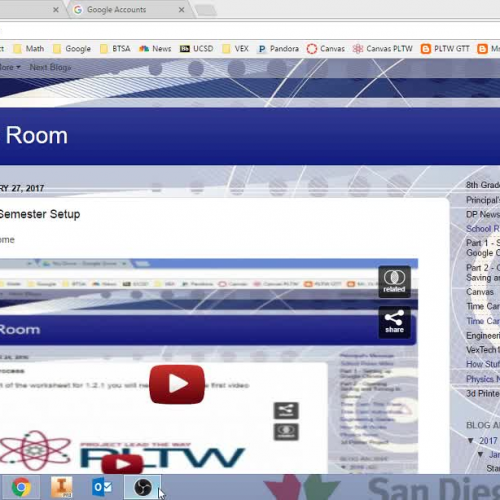Open the DP News sidebar link
The image size is (500, 500).
point(483,214)
